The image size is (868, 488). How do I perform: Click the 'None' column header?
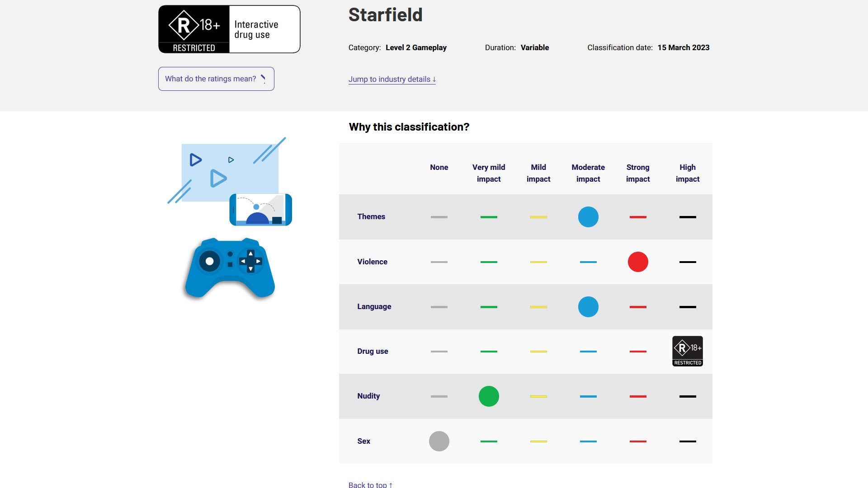coord(439,167)
